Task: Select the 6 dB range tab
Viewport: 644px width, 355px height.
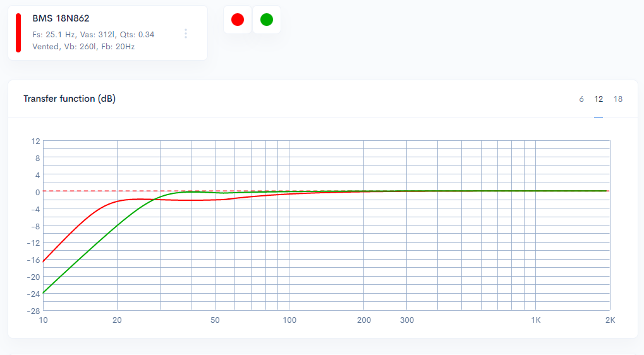Action: 581,99
